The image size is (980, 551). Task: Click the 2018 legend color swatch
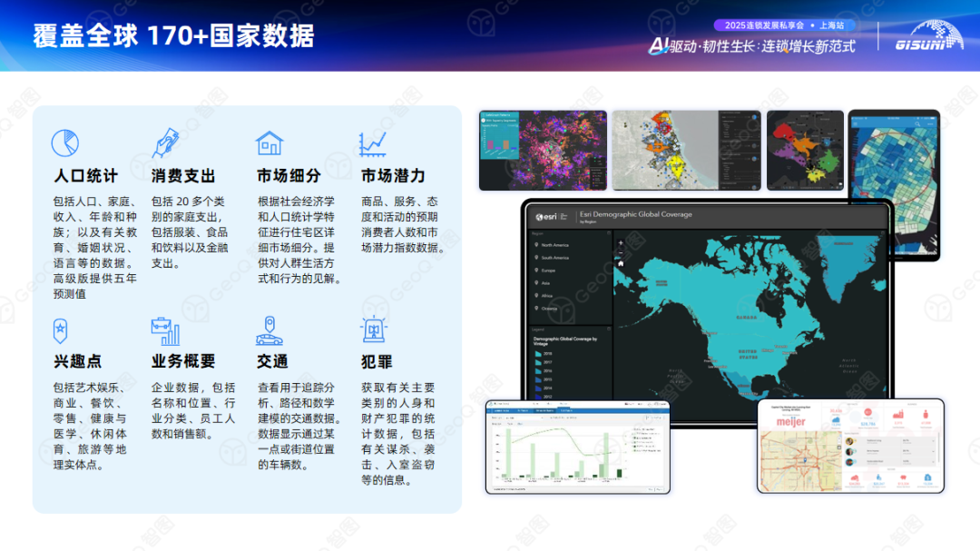coord(538,354)
